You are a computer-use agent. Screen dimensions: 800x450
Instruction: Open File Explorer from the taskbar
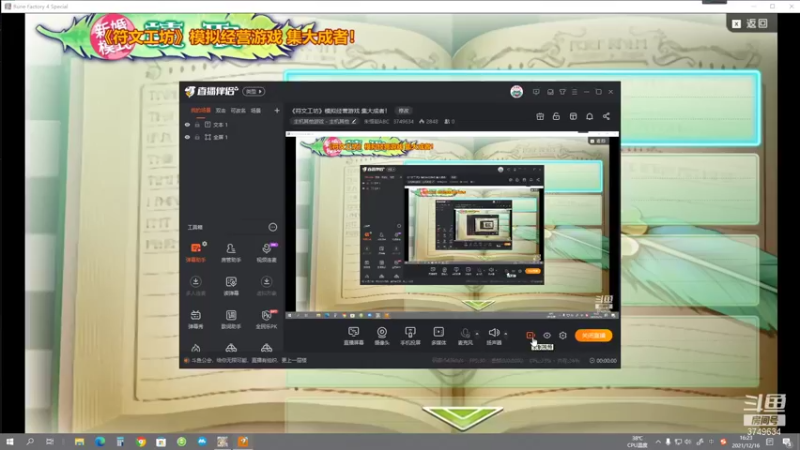point(79,442)
